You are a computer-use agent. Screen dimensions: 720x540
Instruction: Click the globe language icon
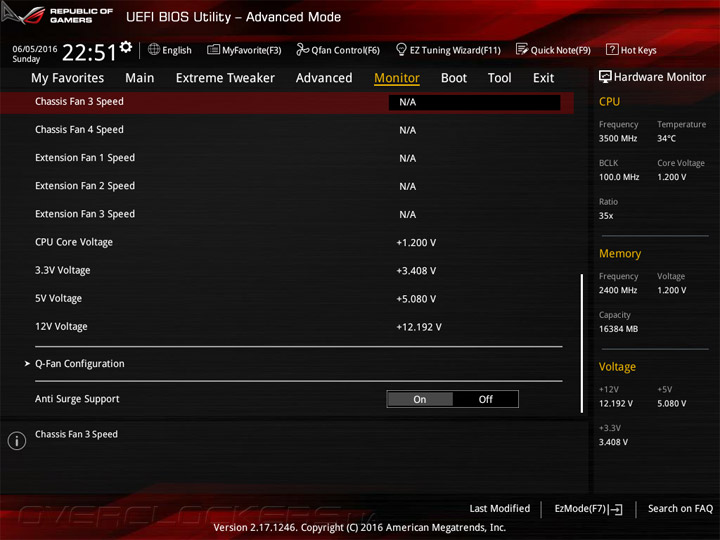pyautogui.click(x=154, y=49)
